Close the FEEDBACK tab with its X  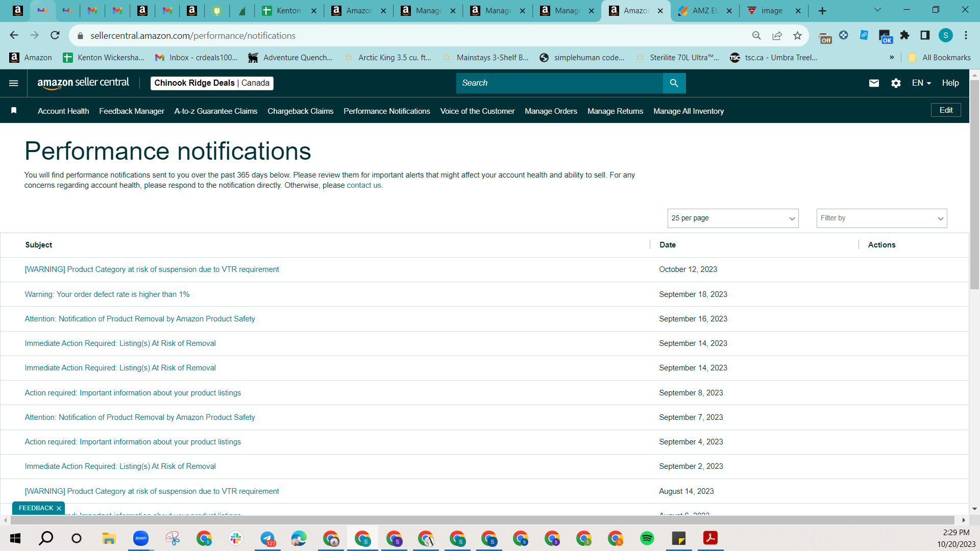[x=59, y=508]
